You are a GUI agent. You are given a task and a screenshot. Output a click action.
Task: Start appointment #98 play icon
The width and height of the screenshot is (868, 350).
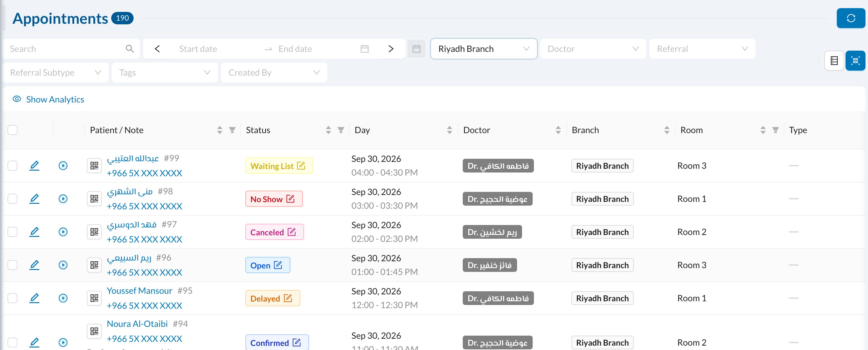63,199
